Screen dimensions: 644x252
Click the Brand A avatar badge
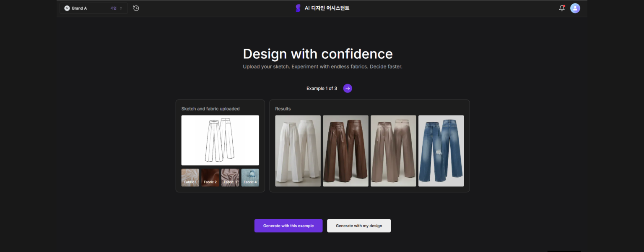tap(67, 8)
